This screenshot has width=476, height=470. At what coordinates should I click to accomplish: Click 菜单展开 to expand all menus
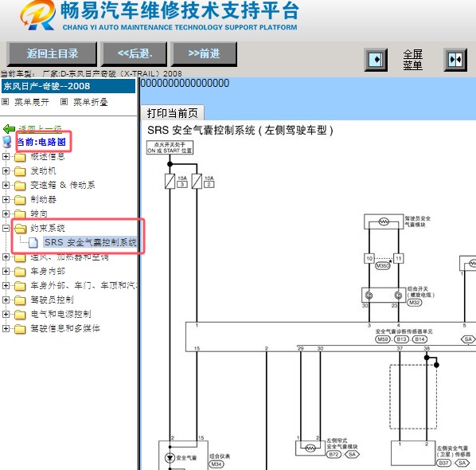pos(31,102)
